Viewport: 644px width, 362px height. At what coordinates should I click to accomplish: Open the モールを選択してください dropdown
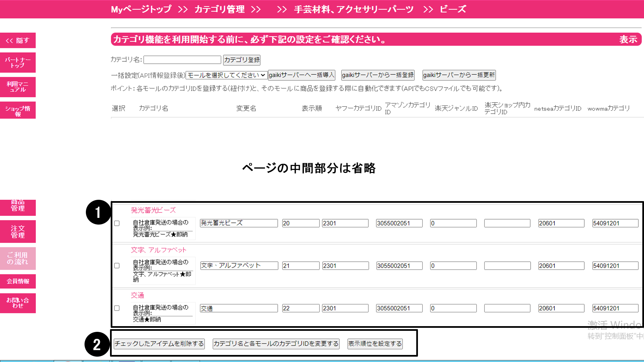[226, 75]
